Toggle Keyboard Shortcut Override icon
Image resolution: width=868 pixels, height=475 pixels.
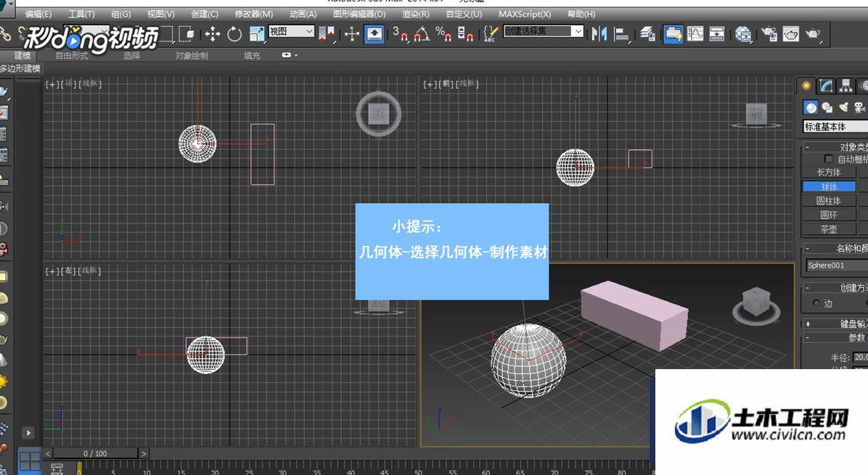tap(374, 34)
